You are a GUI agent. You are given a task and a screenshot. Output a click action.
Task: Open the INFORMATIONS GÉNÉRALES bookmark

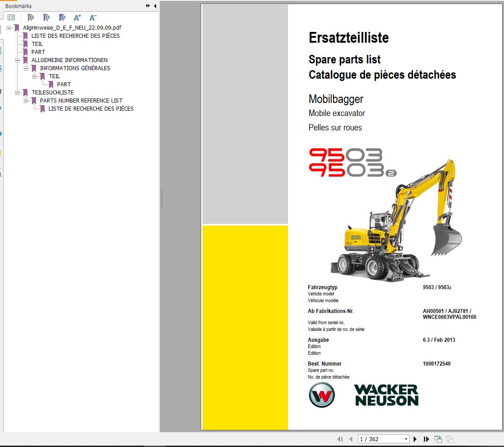click(x=75, y=68)
